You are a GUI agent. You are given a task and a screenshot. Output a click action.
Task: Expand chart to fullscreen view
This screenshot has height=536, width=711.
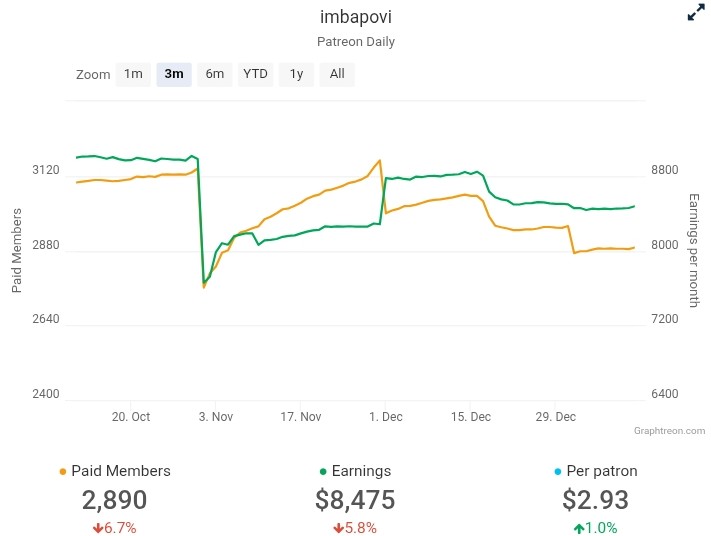coord(696,13)
